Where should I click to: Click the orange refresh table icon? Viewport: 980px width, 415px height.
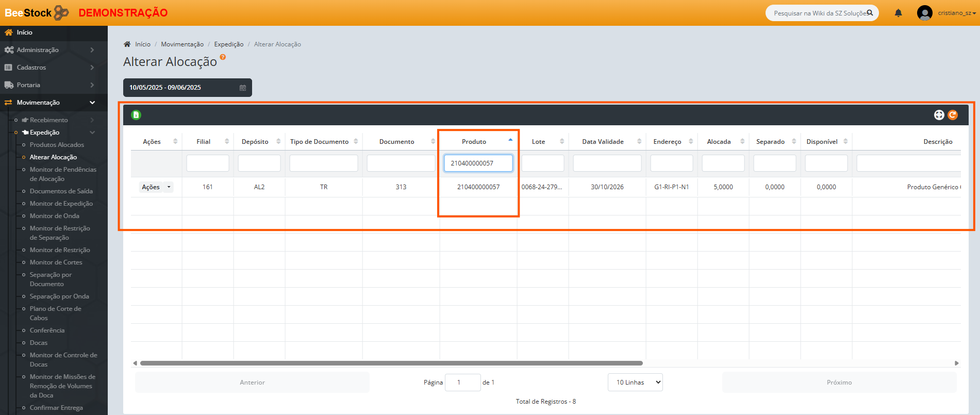pos(953,115)
